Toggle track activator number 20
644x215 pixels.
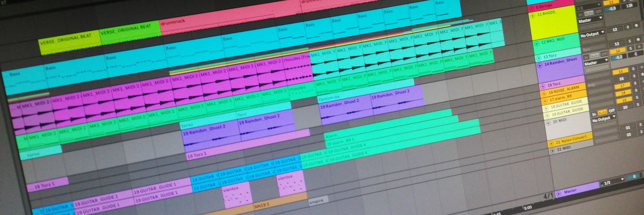(x=625, y=107)
